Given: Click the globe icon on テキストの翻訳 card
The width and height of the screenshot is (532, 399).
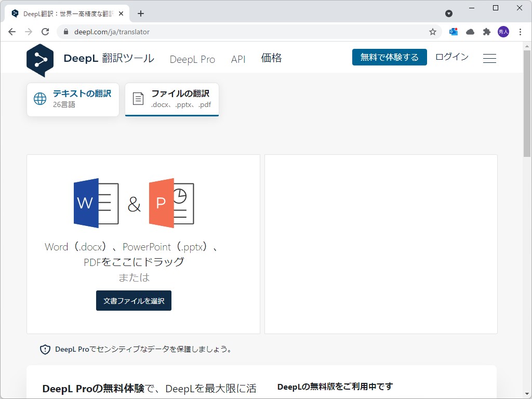Looking at the screenshot, I should 39,98.
